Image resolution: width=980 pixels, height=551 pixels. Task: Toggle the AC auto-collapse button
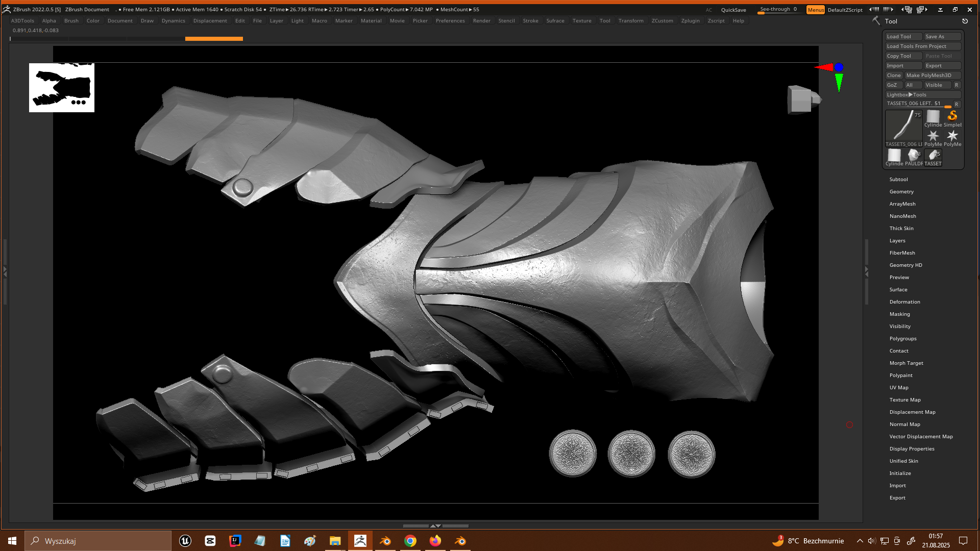709,10
